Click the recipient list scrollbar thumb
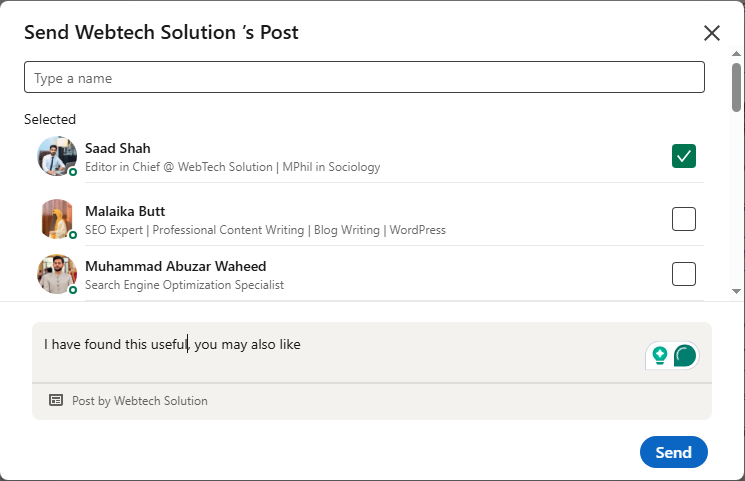This screenshot has width=745, height=481. click(x=736, y=87)
